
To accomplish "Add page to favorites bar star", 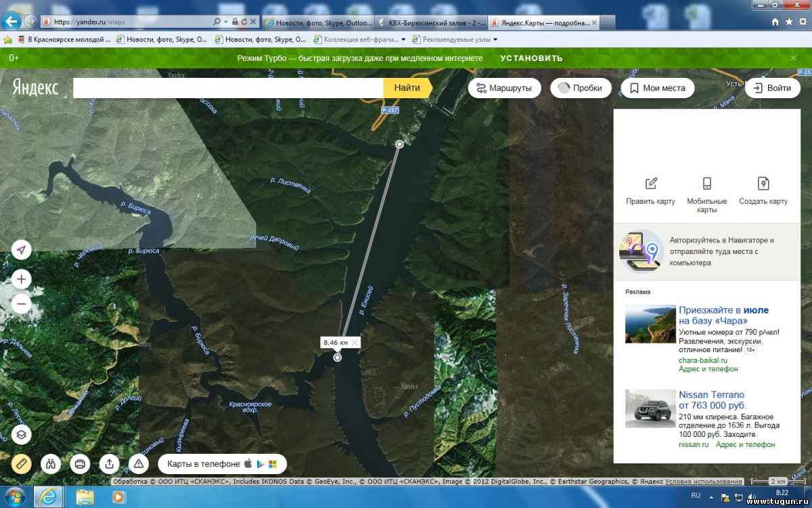I will [x=7, y=39].
